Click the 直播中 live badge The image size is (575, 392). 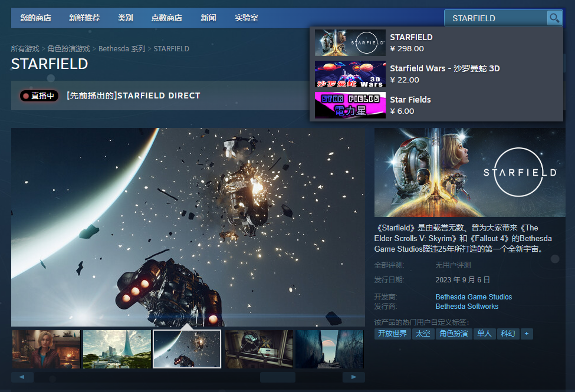pyautogui.click(x=39, y=95)
